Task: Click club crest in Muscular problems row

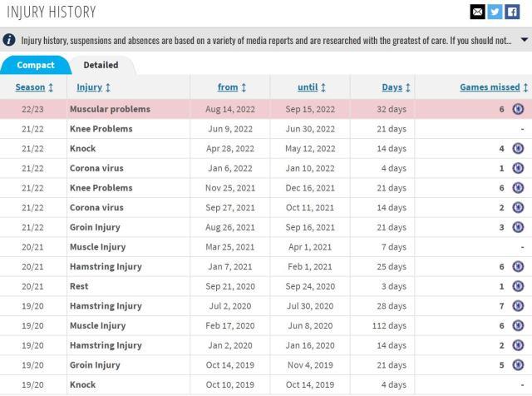Action: pos(518,109)
